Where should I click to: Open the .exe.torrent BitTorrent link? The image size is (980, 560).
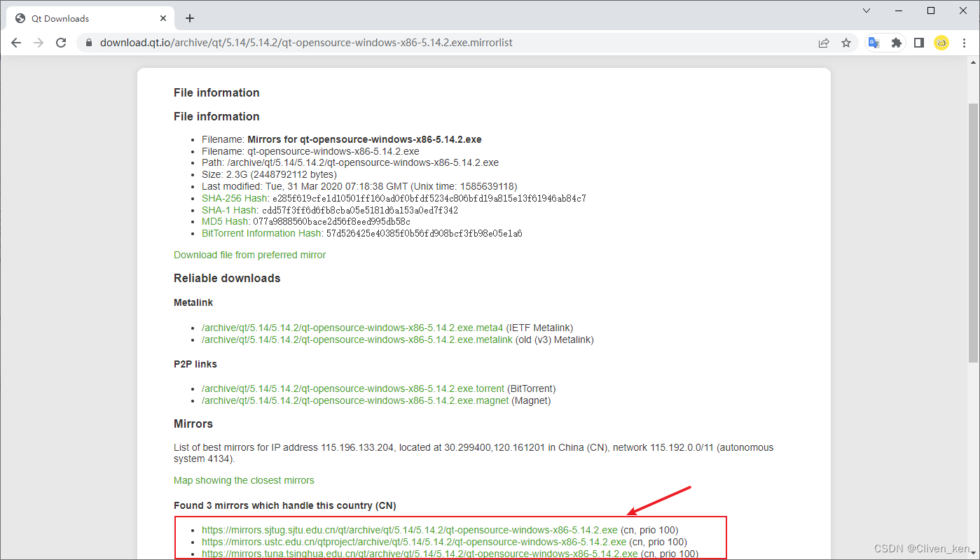click(353, 388)
